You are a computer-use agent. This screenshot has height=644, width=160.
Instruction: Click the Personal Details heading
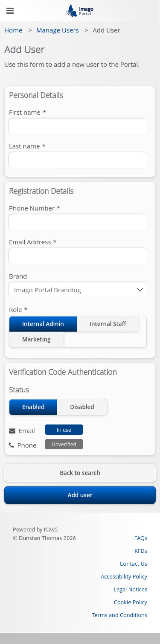click(36, 95)
